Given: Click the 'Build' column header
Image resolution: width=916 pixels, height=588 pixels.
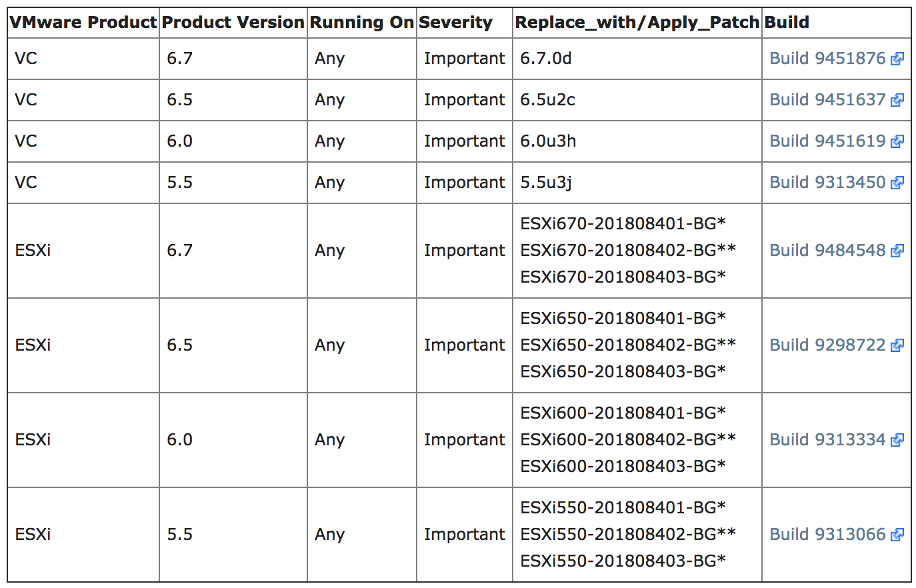Looking at the screenshot, I should coord(787,23).
